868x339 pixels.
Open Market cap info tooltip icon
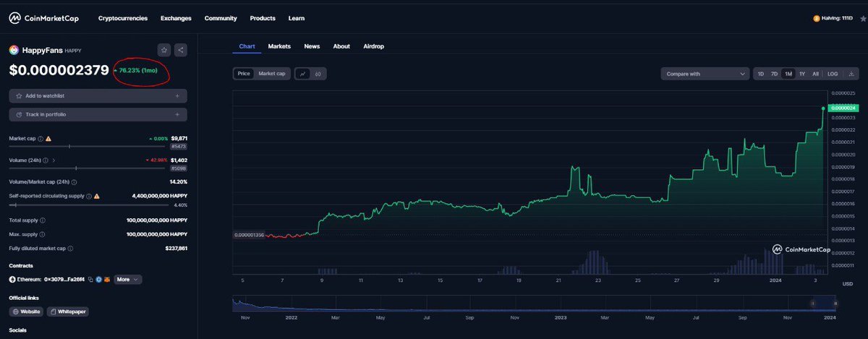[40, 138]
